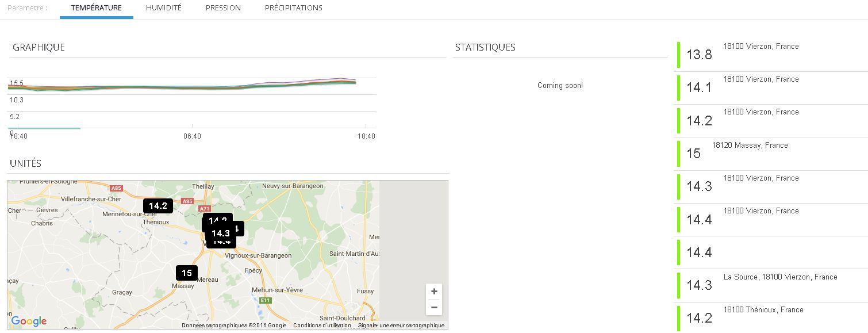
Task: Show the Précipitations tab
Action: point(293,8)
